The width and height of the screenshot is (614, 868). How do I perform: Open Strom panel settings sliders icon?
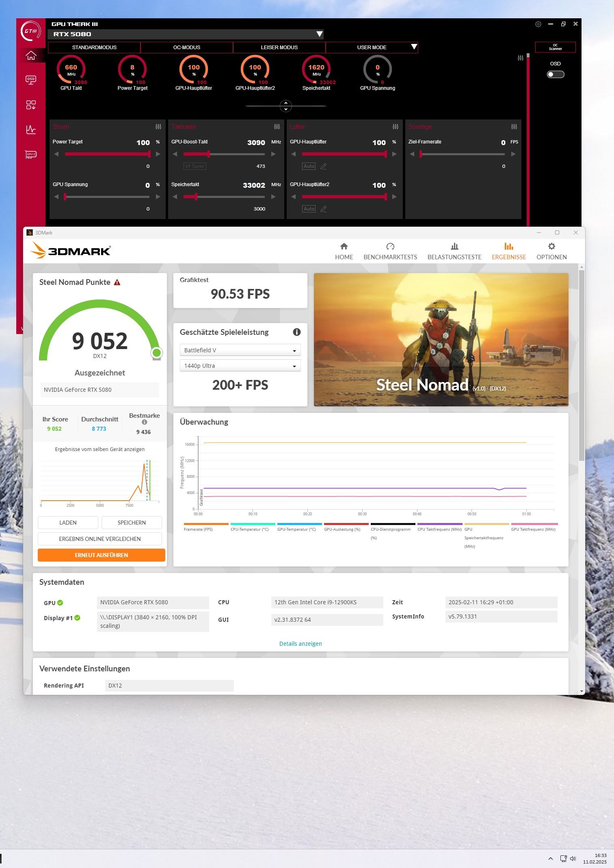(158, 127)
